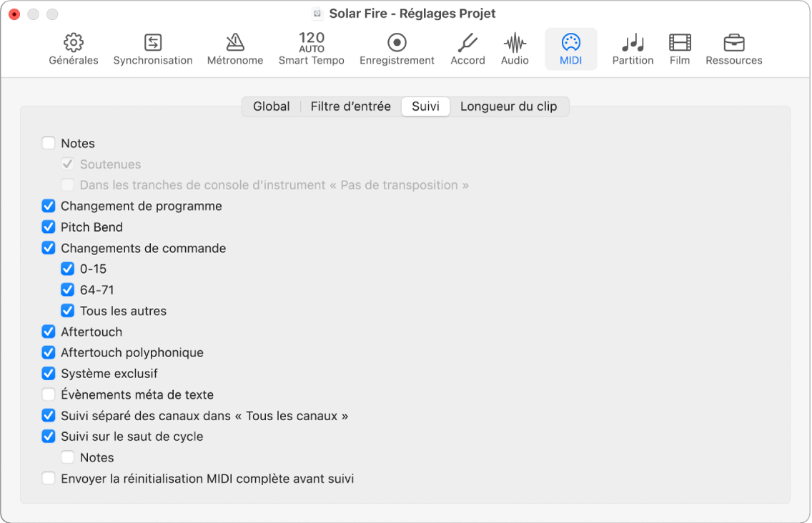Enable Évènements méta de texte

pos(49,394)
